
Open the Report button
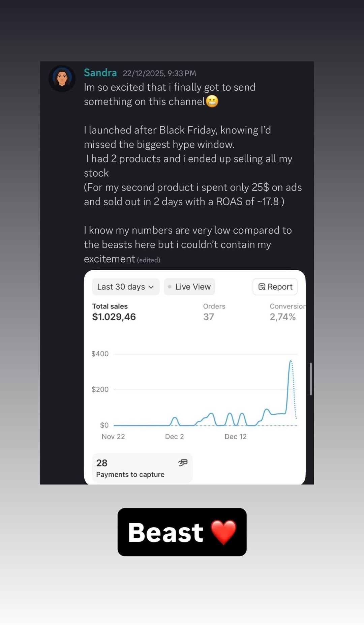click(275, 287)
